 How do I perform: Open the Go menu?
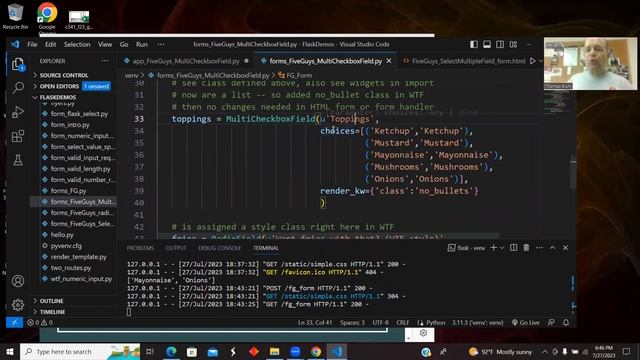124,44
